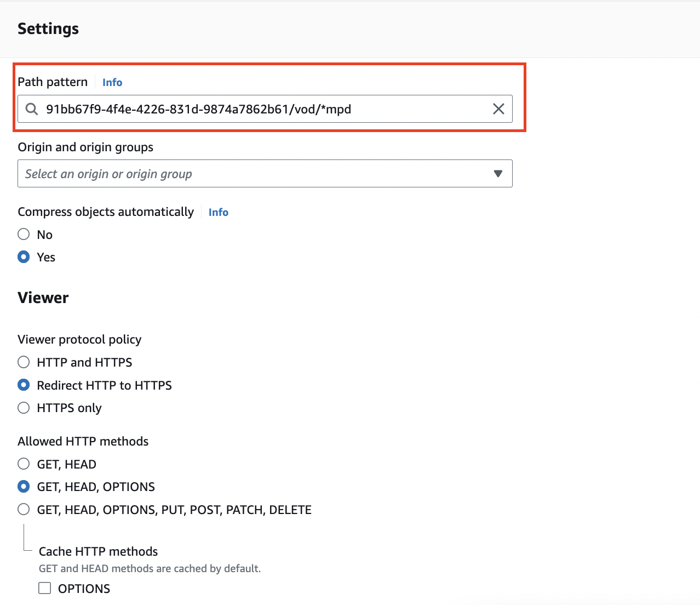Viewport: 700px width, 605px height.
Task: Open Info link beside Path pattern
Action: [x=112, y=82]
